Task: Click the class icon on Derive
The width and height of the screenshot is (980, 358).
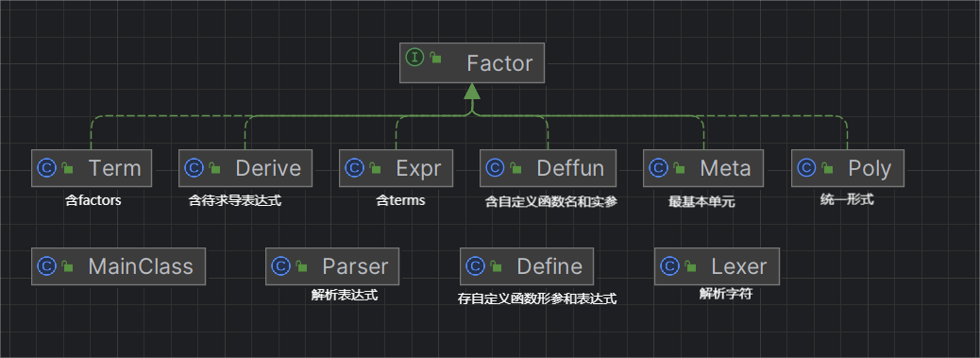Action: click(x=194, y=168)
